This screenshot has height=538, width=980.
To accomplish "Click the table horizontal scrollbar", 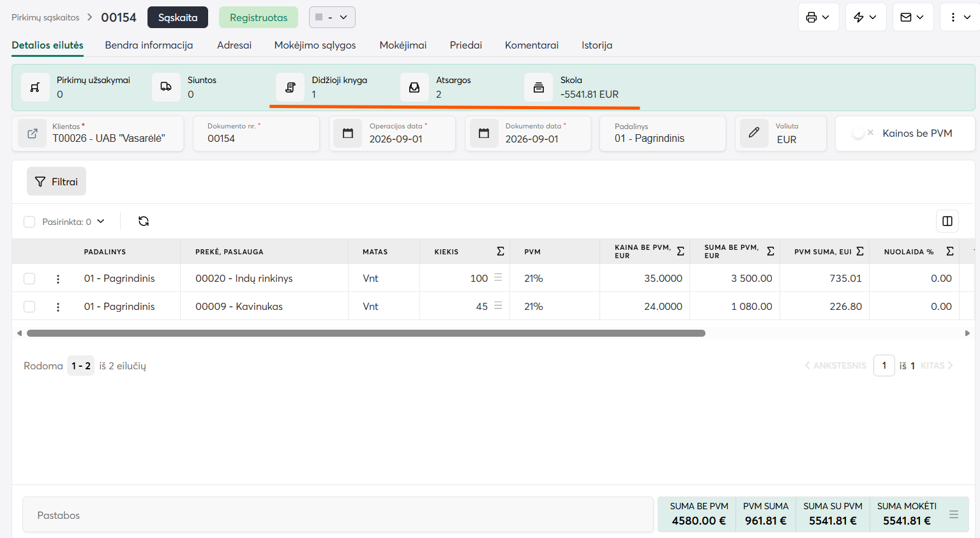I will pos(366,333).
